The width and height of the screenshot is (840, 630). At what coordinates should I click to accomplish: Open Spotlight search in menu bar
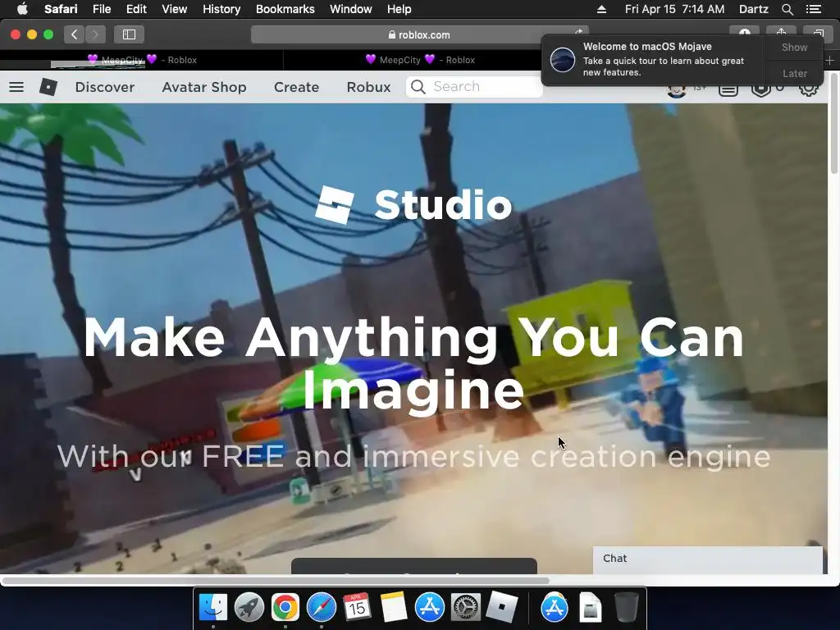pyautogui.click(x=787, y=9)
